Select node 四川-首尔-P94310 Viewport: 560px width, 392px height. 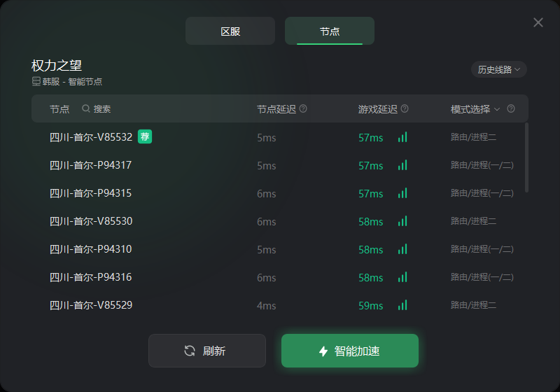point(279,249)
